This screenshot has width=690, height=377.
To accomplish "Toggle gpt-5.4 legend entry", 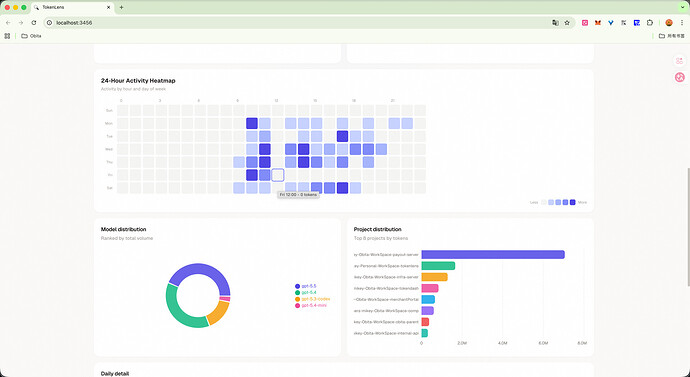I will pyautogui.click(x=306, y=293).
